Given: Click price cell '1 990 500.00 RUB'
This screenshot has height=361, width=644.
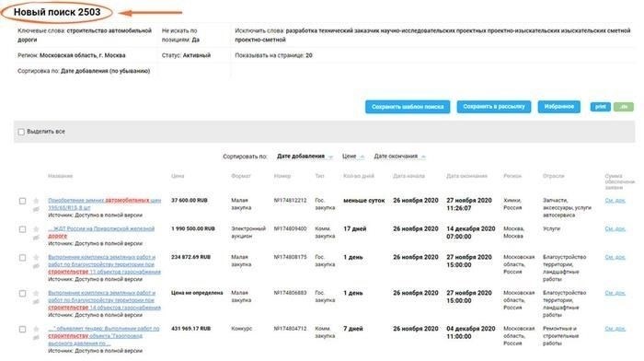Looking at the screenshot, I should tap(193, 229).
